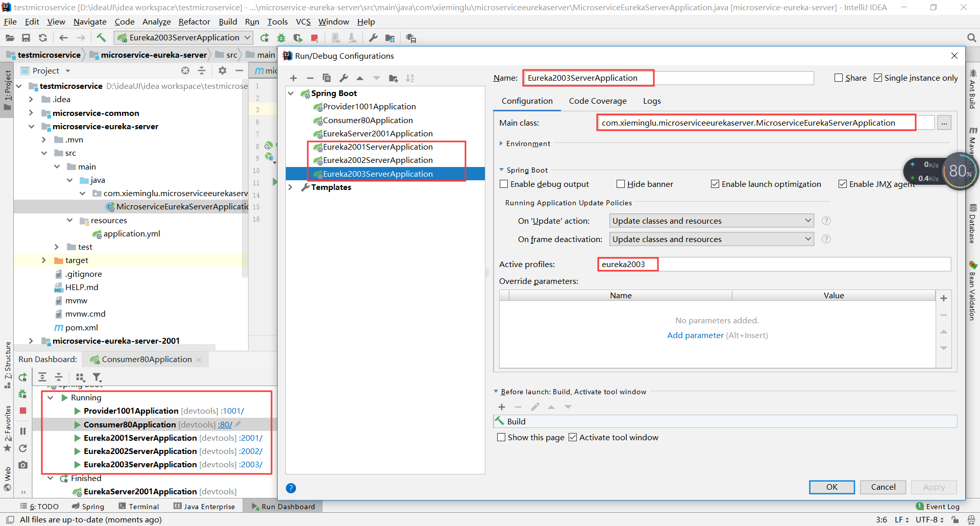The width and height of the screenshot is (980, 526).
Task: Click the Cancel button
Action: (x=883, y=487)
